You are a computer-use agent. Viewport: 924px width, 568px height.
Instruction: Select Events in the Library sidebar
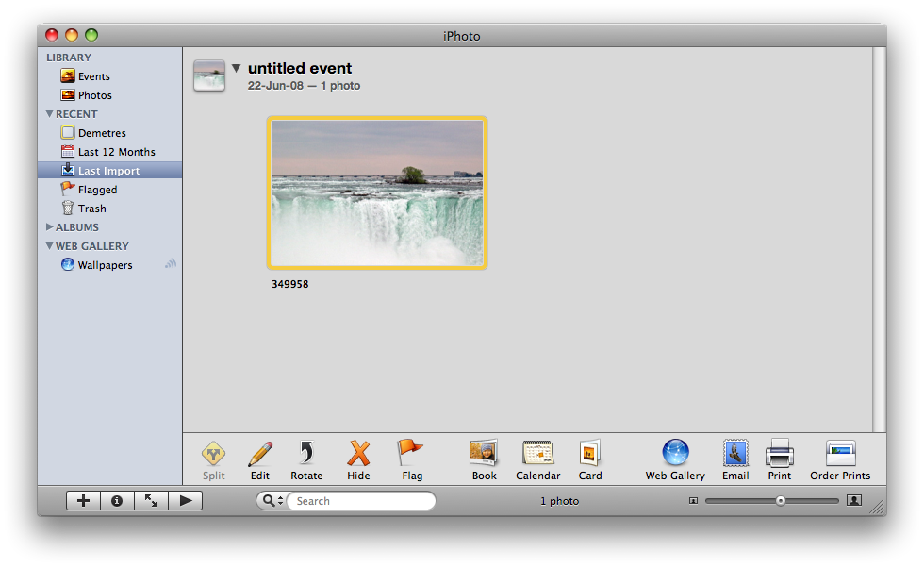[92, 76]
